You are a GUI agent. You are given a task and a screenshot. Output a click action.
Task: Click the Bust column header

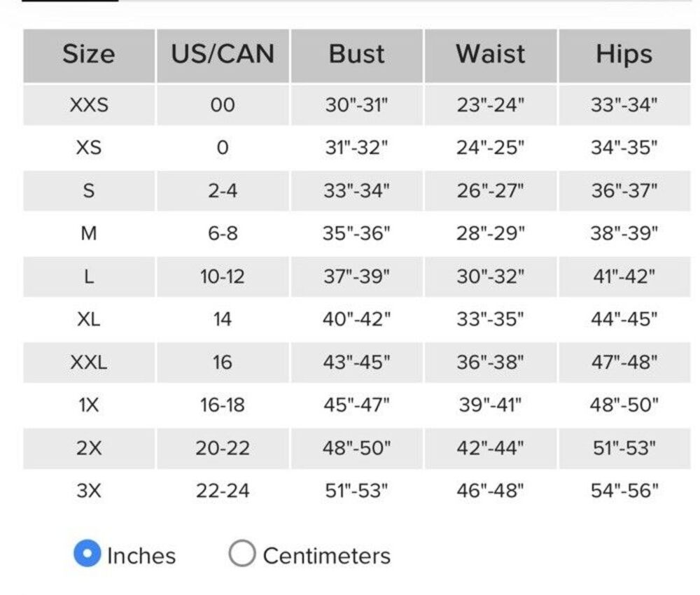tap(357, 56)
